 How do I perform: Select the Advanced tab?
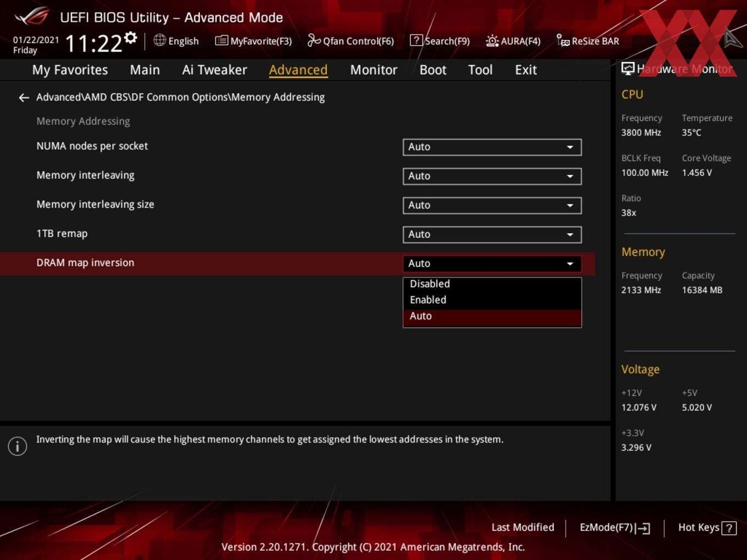pos(298,70)
